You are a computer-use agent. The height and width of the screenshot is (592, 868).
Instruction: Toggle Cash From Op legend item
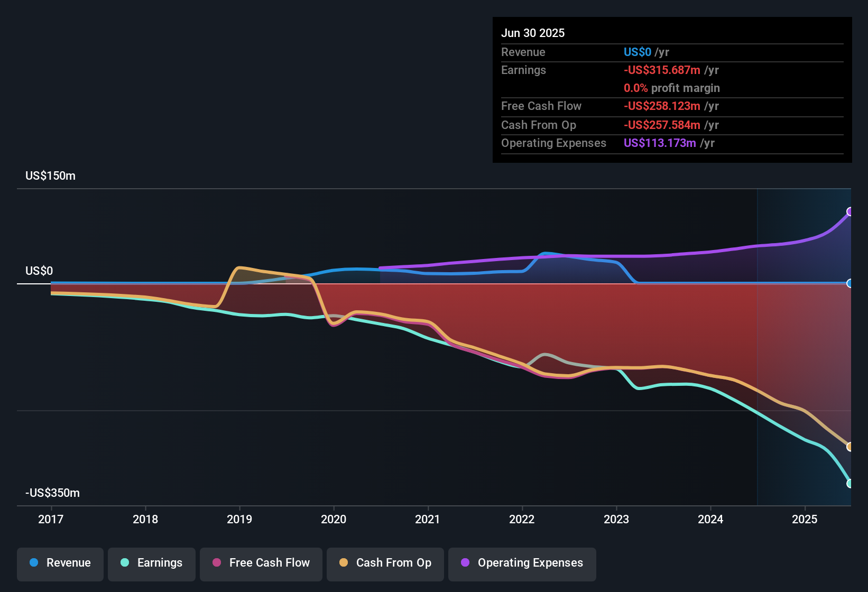click(385, 563)
